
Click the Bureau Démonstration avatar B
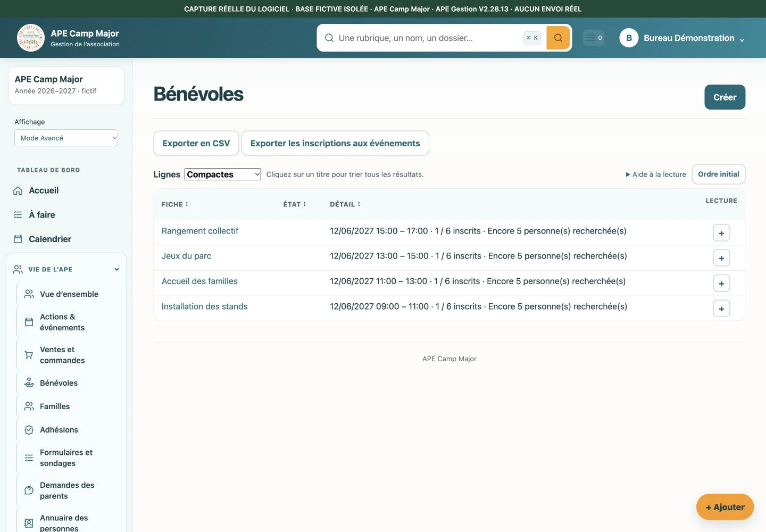click(629, 38)
